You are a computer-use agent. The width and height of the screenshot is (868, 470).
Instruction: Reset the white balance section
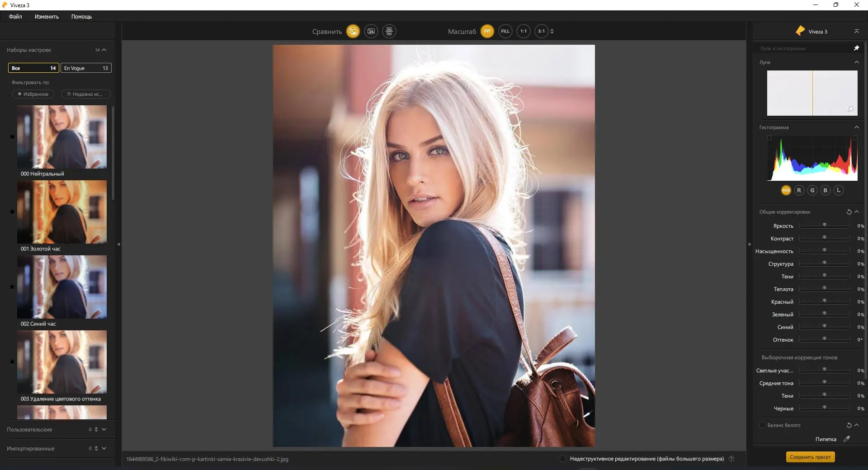tap(849, 425)
